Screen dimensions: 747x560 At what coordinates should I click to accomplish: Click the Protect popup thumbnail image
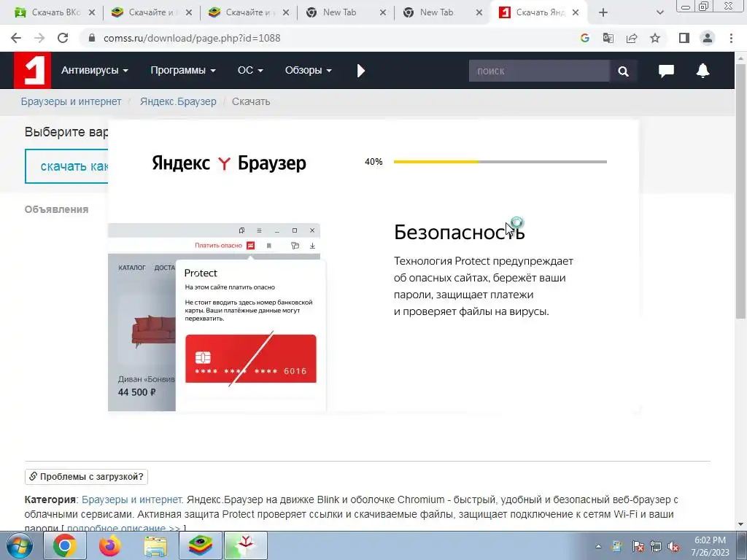(x=217, y=317)
